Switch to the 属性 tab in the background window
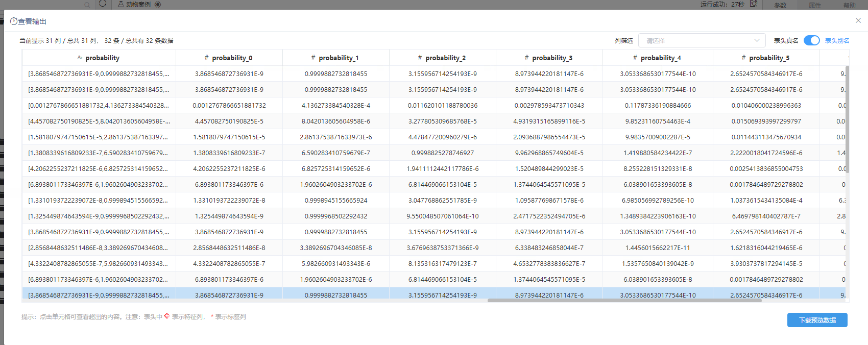 [x=815, y=5]
